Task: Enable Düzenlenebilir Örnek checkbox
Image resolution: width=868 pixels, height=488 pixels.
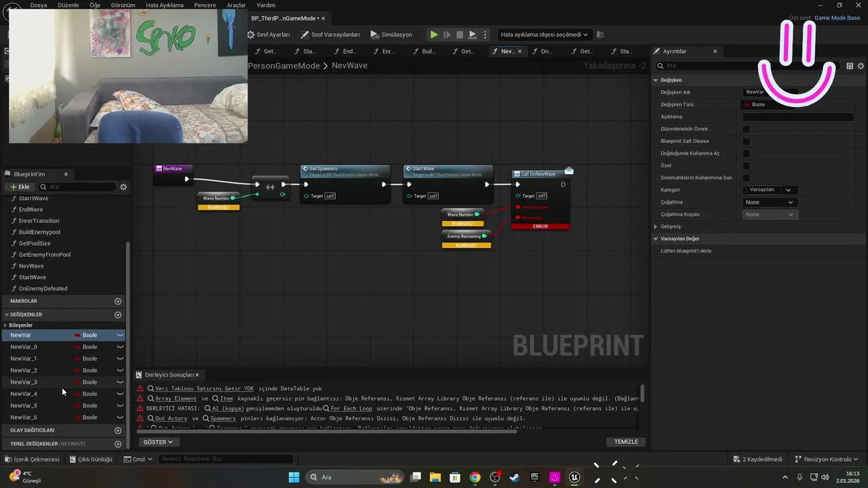Action: tap(746, 129)
